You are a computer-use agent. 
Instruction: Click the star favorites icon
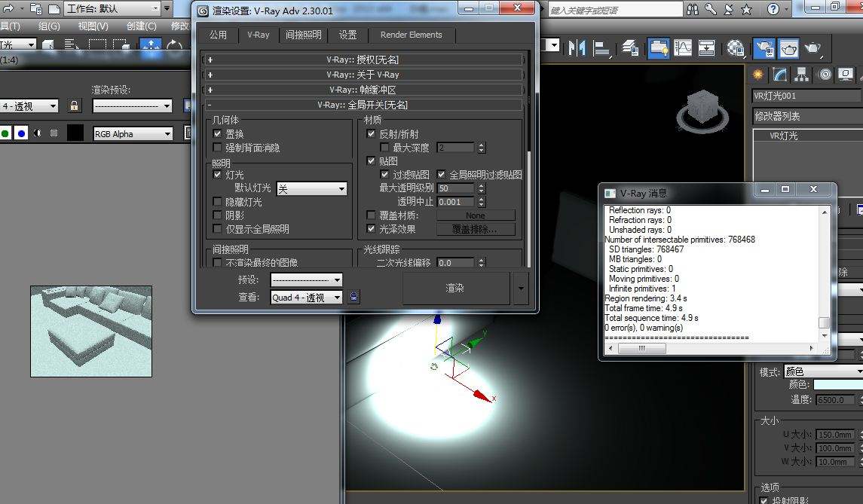(746, 9)
